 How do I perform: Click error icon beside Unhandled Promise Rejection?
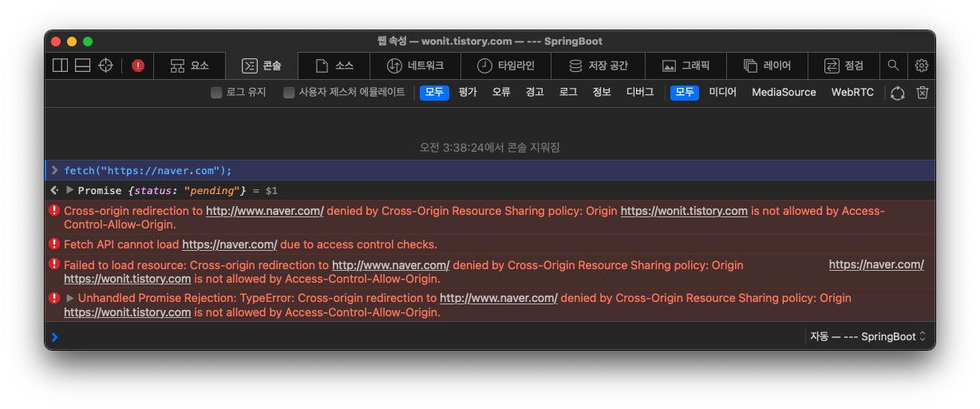54,297
